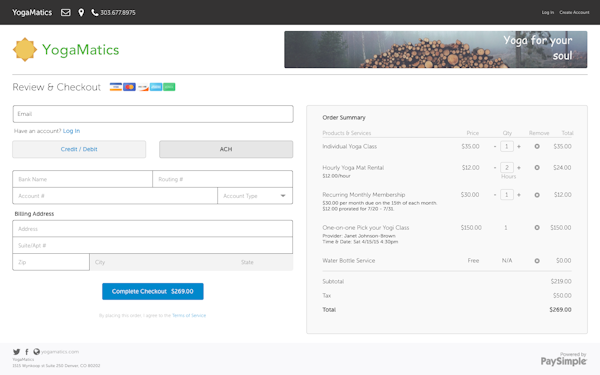Click Complete Checkout $269.00 button
The image size is (600, 375).
[153, 292]
